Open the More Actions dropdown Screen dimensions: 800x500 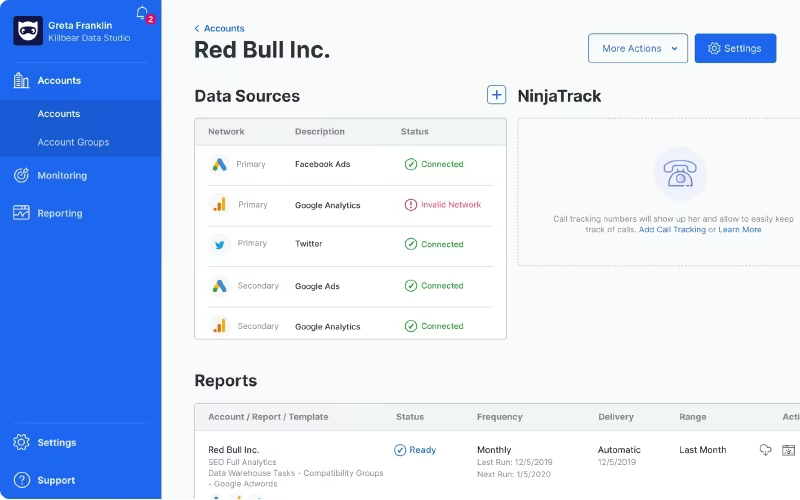[638, 48]
